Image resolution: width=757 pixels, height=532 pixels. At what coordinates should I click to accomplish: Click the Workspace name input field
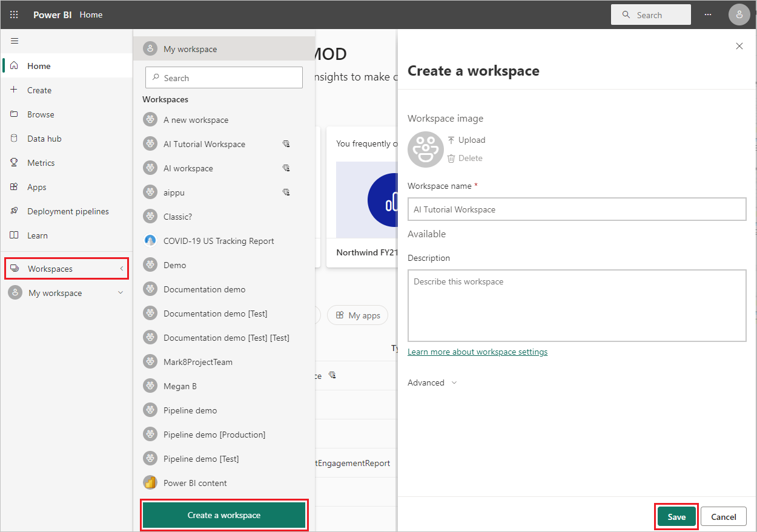(577, 209)
